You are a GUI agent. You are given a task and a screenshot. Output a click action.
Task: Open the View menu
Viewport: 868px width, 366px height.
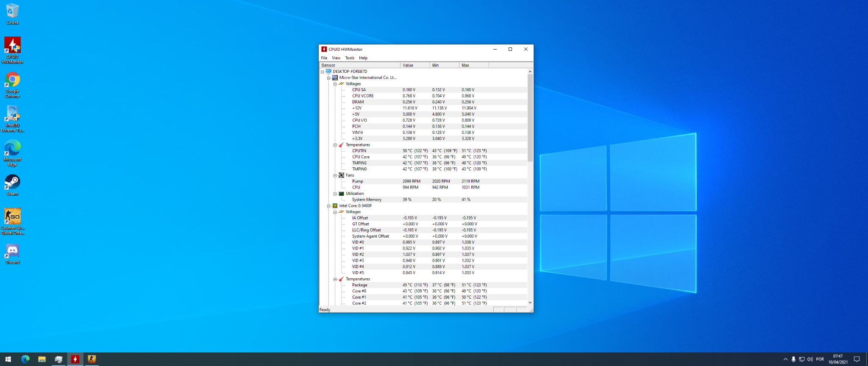(336, 58)
